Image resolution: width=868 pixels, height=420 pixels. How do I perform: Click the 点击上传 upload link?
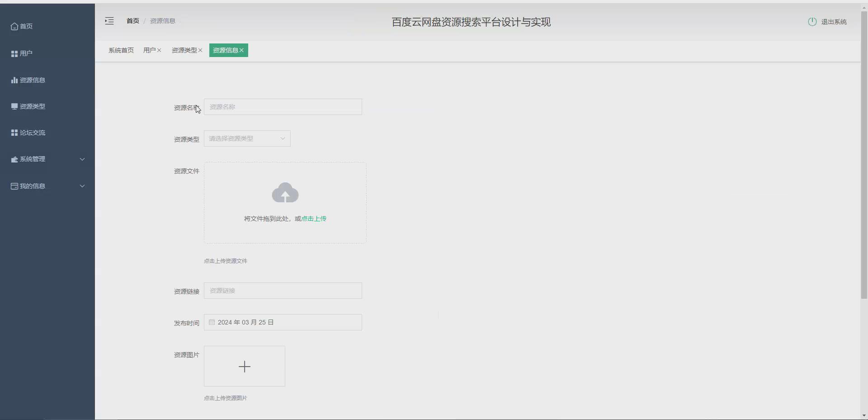click(x=315, y=219)
